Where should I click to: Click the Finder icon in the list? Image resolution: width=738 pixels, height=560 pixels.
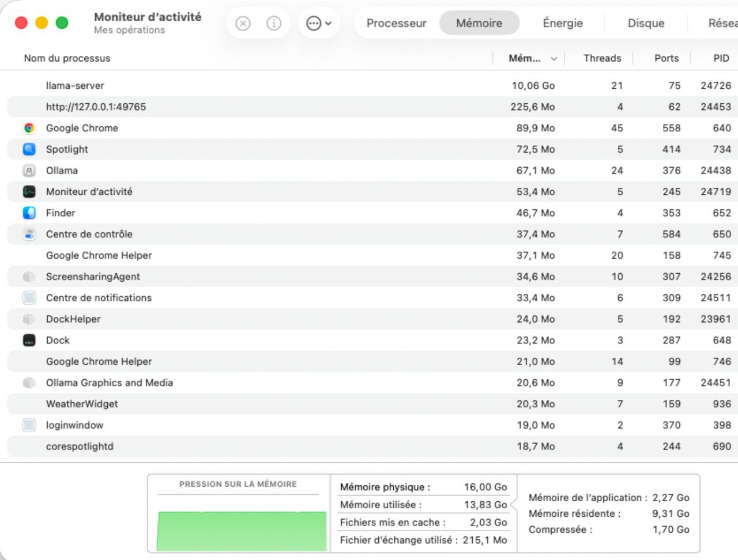29,213
